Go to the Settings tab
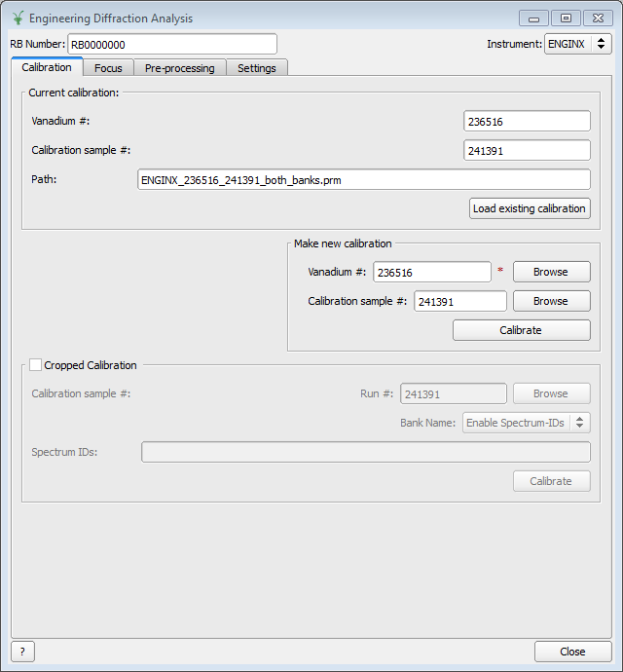The width and height of the screenshot is (623, 672). click(257, 68)
